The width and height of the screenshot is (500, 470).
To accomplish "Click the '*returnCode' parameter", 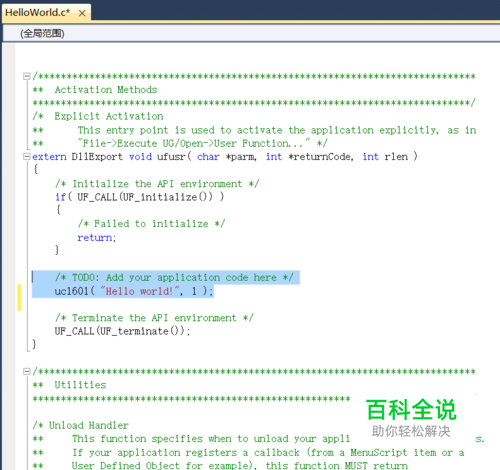I will tap(321, 157).
